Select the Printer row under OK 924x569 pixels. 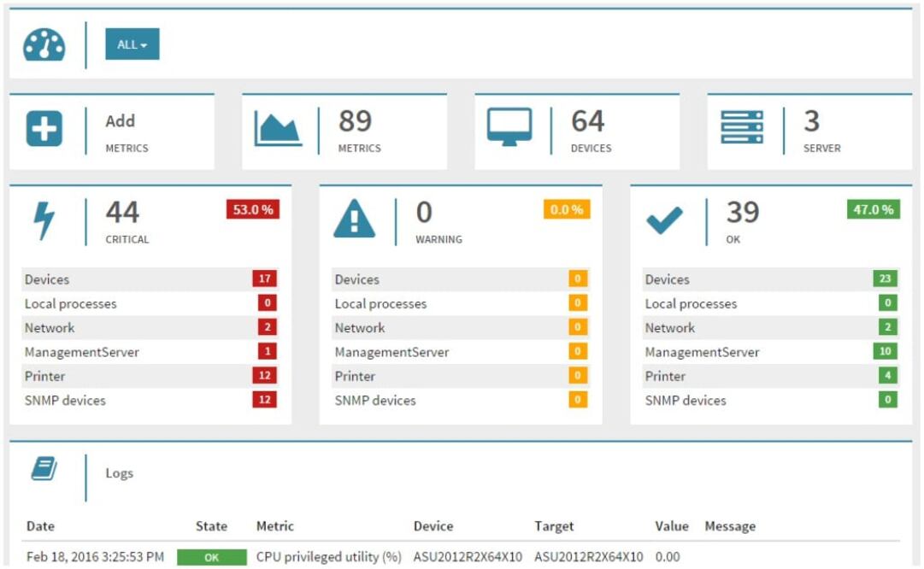point(761,376)
